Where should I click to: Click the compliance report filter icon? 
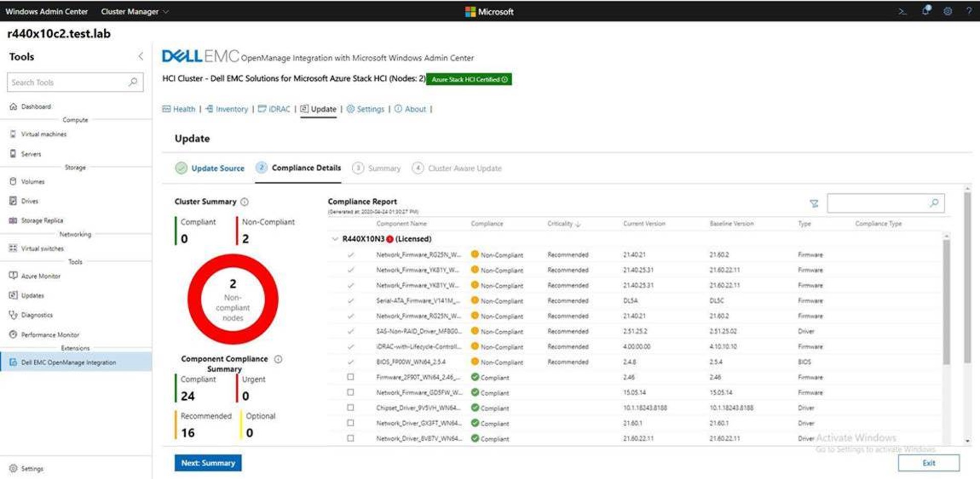pos(814,203)
